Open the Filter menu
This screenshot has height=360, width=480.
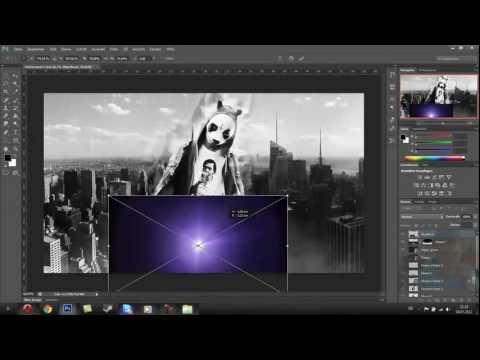pos(114,49)
